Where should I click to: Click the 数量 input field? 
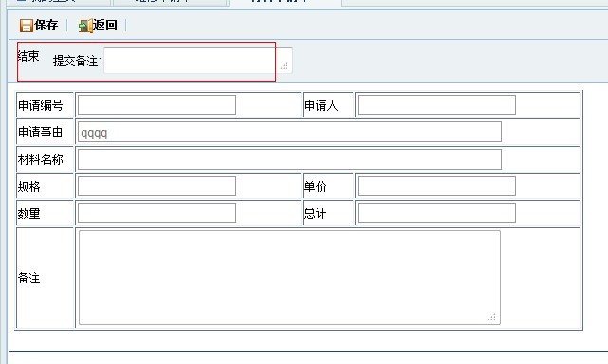coord(157,213)
